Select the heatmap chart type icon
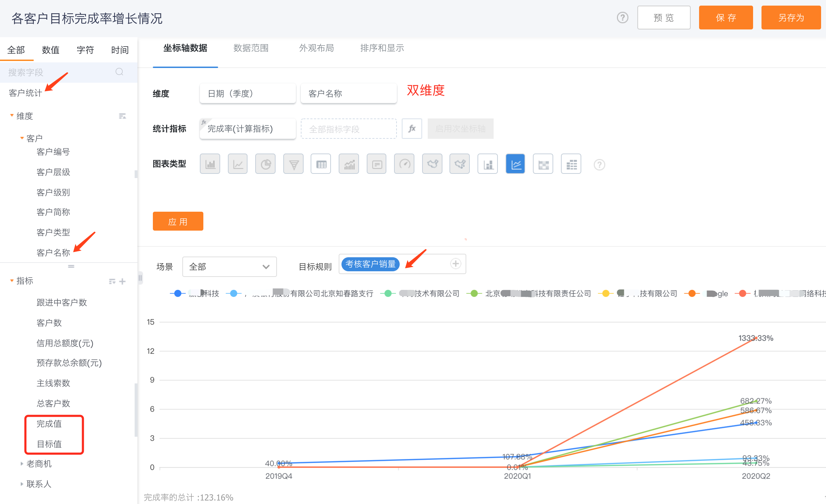Image resolution: width=826 pixels, height=504 pixels. pos(543,164)
